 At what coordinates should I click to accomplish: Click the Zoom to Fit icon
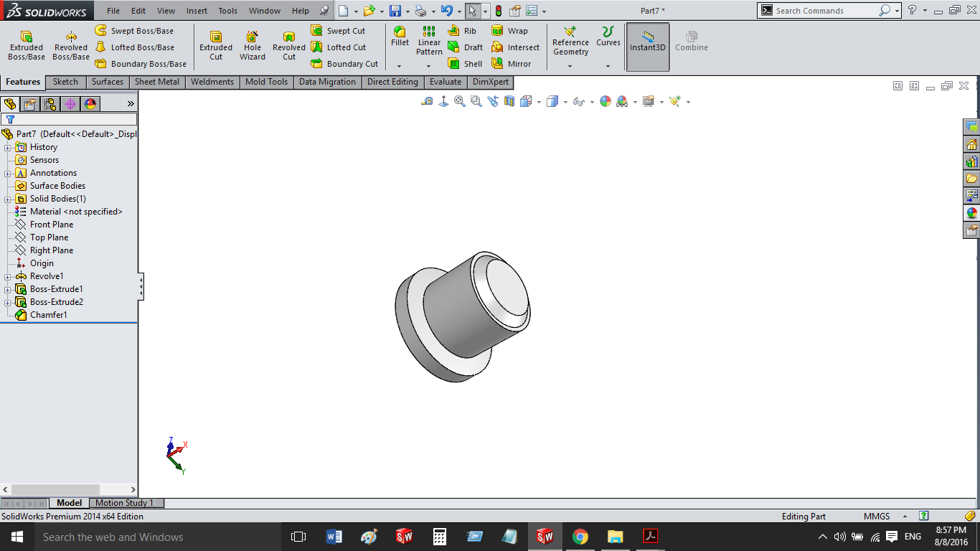point(460,101)
